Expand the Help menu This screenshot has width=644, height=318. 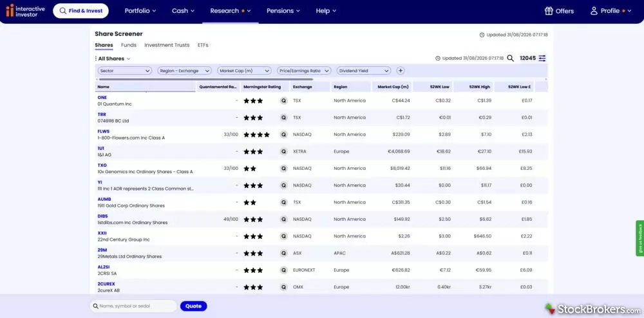point(326,11)
